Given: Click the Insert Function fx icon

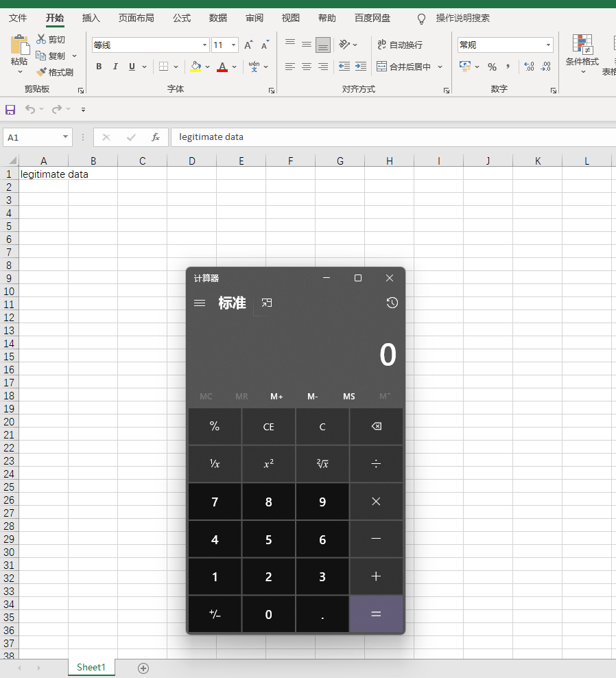Looking at the screenshot, I should click(x=156, y=137).
